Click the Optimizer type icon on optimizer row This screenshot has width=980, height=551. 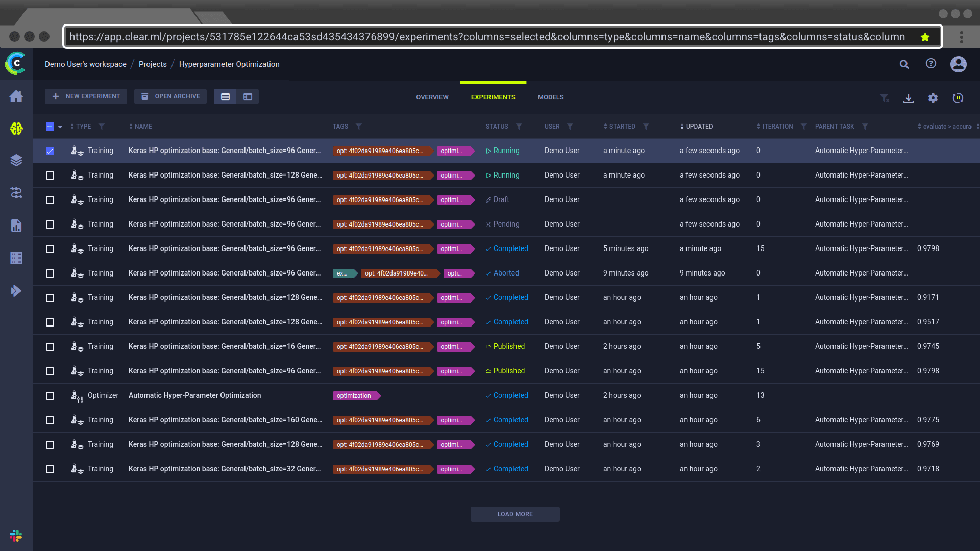pos(76,395)
